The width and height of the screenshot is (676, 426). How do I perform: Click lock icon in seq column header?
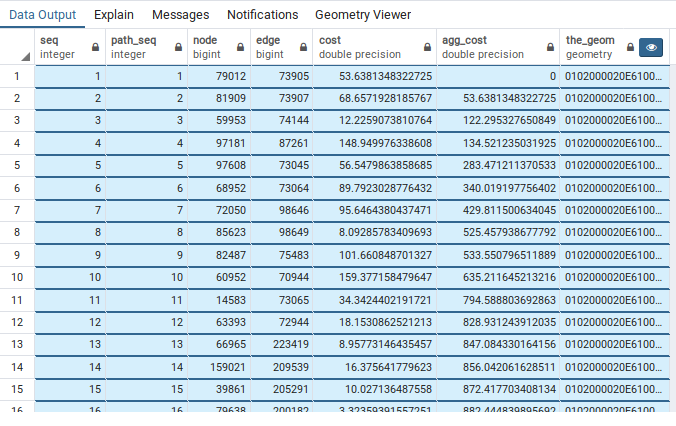click(x=95, y=47)
